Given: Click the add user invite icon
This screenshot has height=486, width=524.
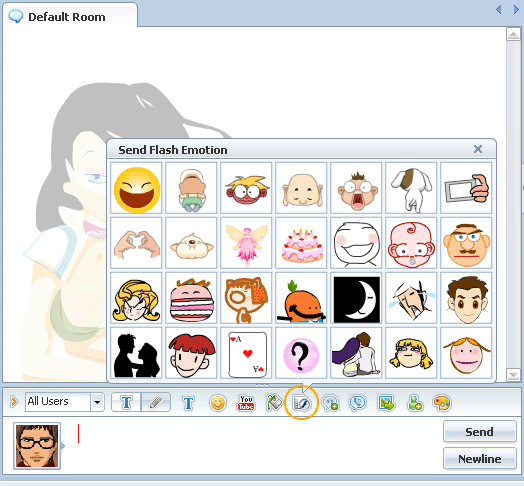Looking at the screenshot, I should click(x=415, y=403).
